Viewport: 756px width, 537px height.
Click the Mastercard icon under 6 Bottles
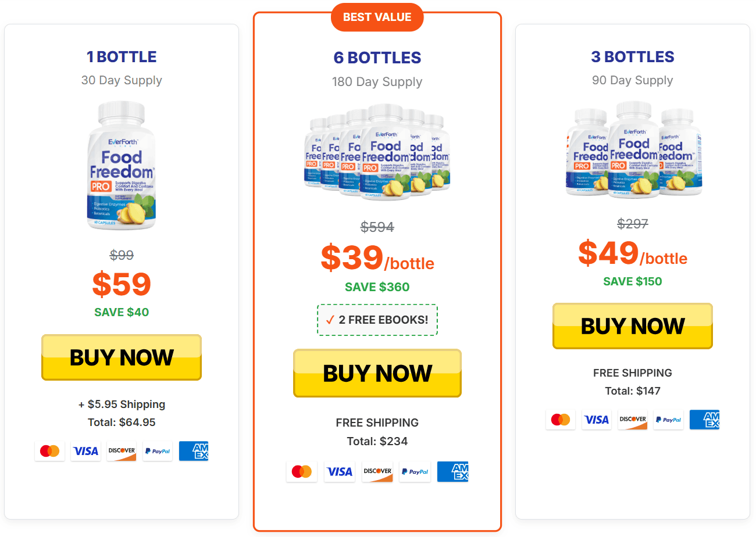click(x=302, y=471)
